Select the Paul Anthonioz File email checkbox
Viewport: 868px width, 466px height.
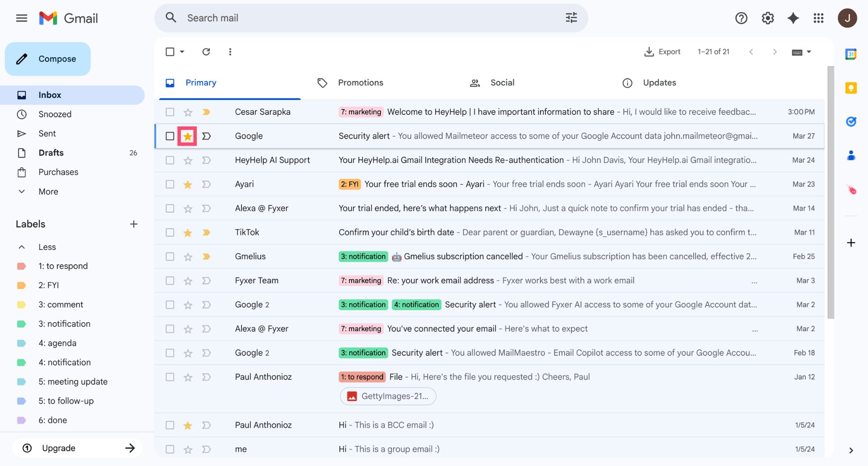pos(170,377)
